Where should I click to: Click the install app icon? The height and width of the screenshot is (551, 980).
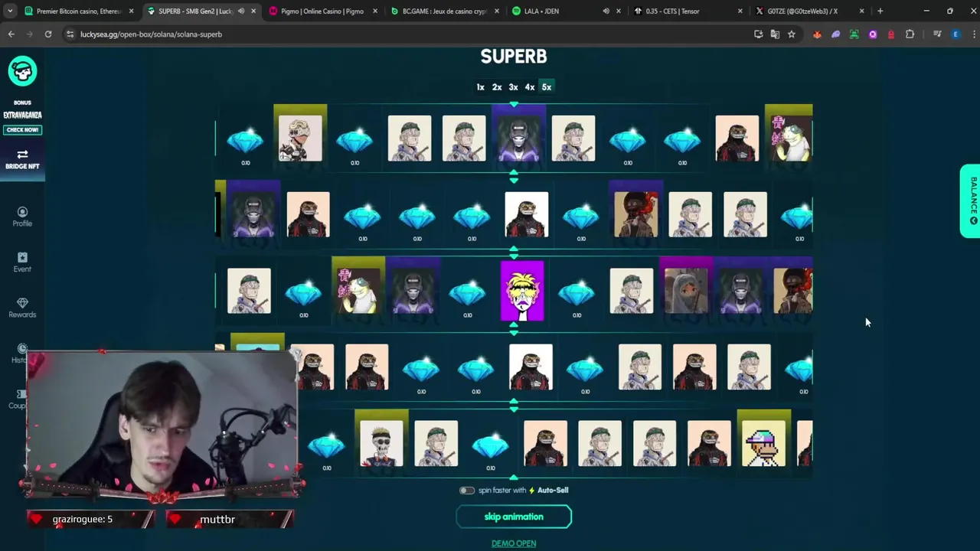pos(758,34)
